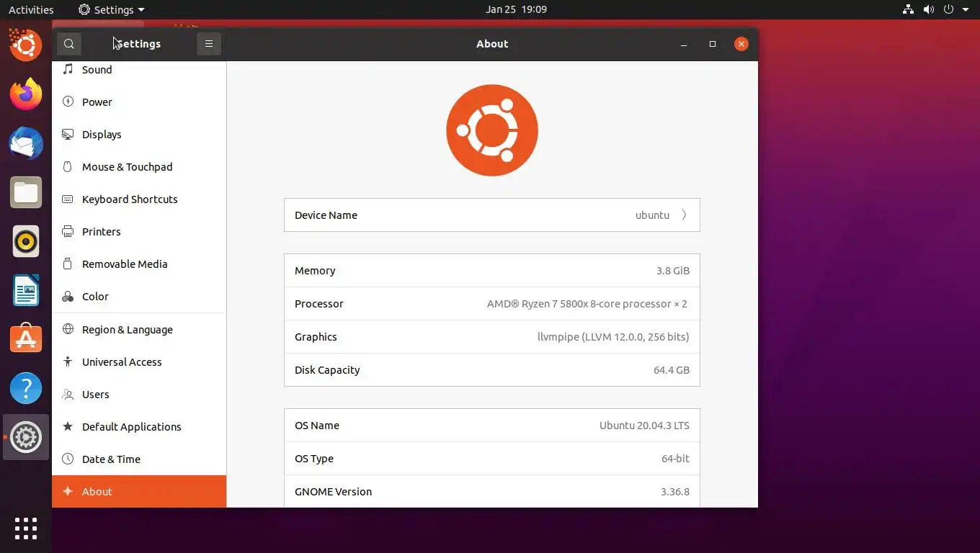The height and width of the screenshot is (553, 980).
Task: Select Color in the sidebar
Action: pyautogui.click(x=139, y=297)
